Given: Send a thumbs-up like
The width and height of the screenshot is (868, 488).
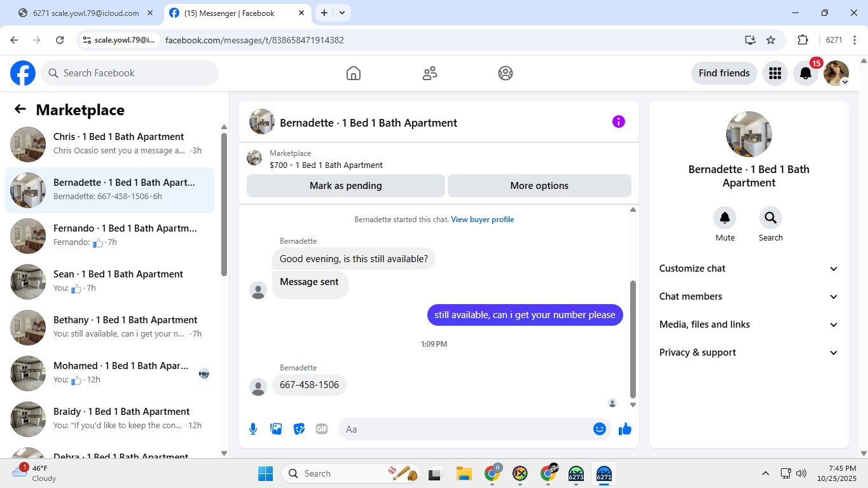Looking at the screenshot, I should (625, 429).
